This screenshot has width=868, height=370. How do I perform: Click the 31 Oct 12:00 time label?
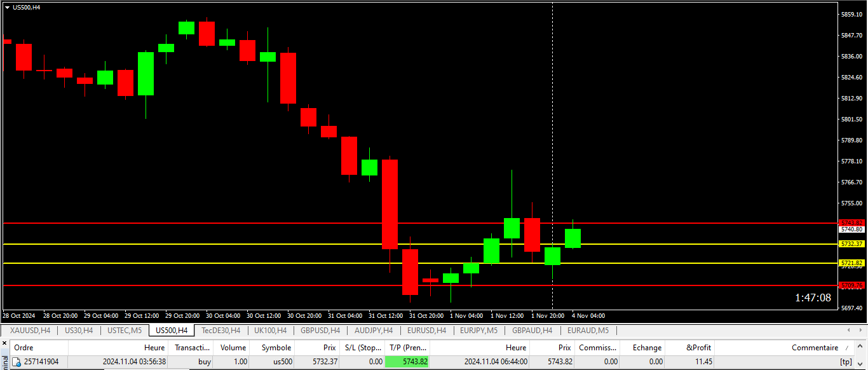pos(387,316)
